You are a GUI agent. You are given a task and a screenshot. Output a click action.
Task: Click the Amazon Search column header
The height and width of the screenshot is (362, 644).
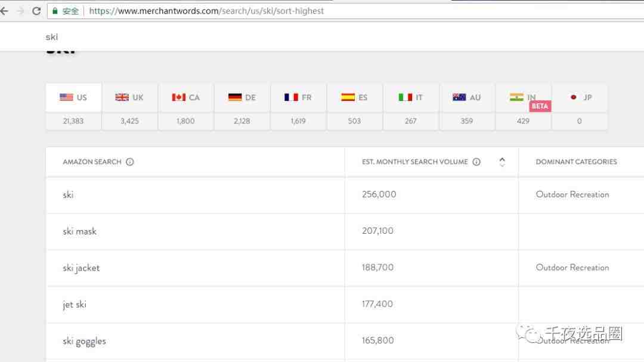click(x=92, y=162)
